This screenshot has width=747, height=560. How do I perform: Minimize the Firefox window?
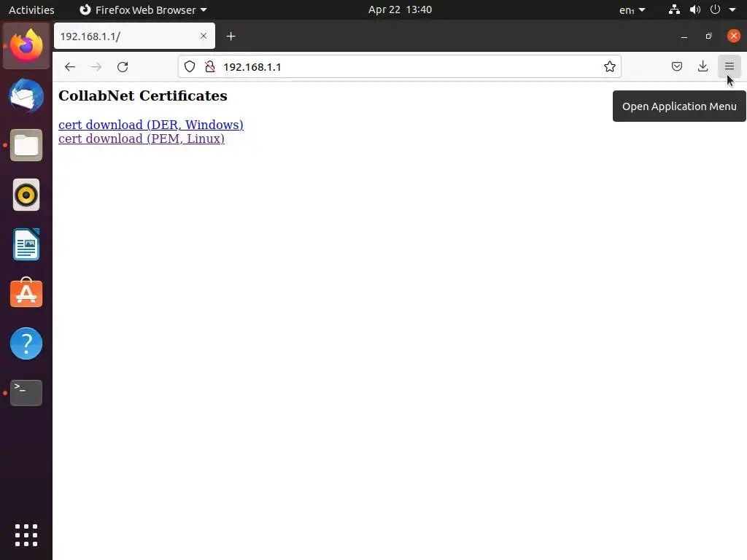coord(684,36)
